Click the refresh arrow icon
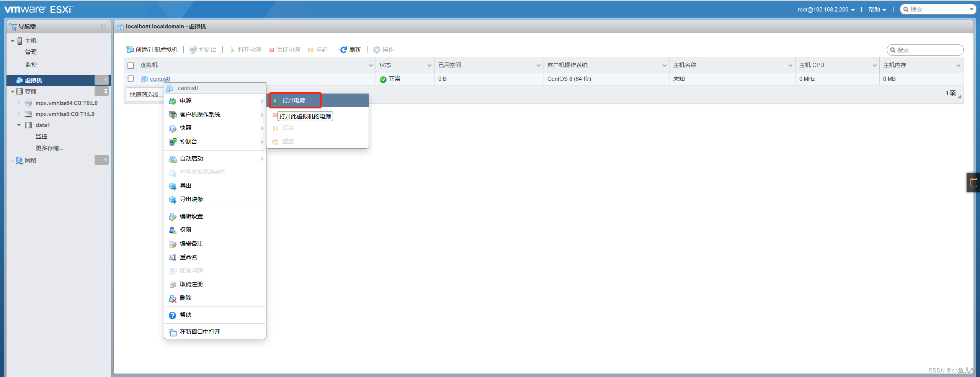The height and width of the screenshot is (377, 980). (344, 49)
